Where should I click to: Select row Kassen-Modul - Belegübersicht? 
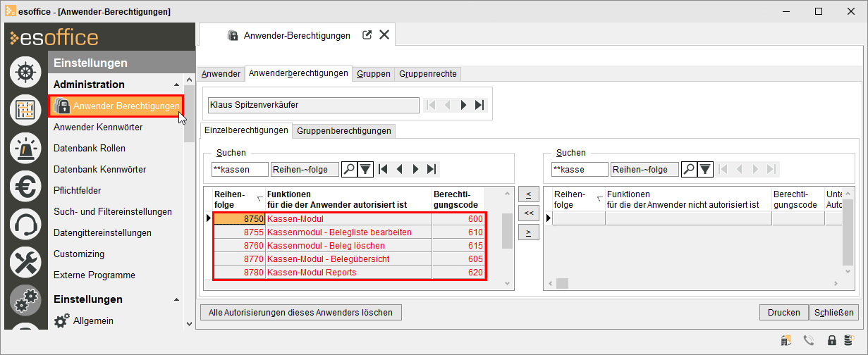349,259
